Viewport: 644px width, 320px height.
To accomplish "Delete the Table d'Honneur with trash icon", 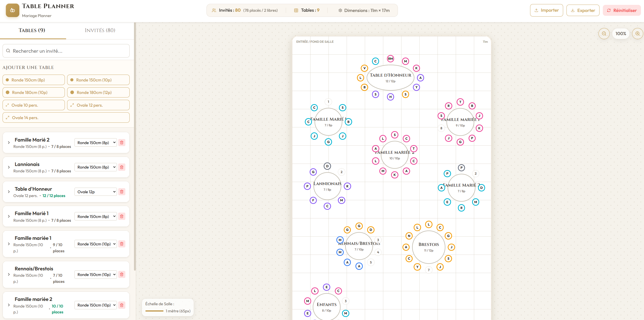I will click(122, 192).
